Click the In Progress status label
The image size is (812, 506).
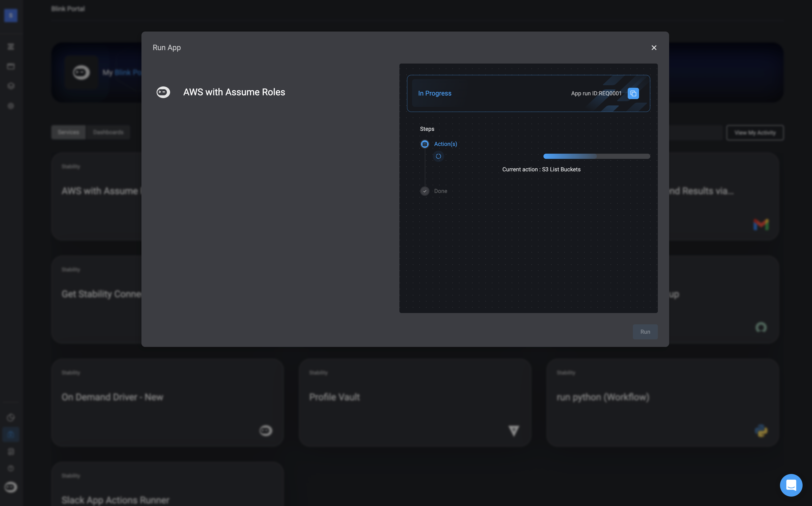click(435, 93)
